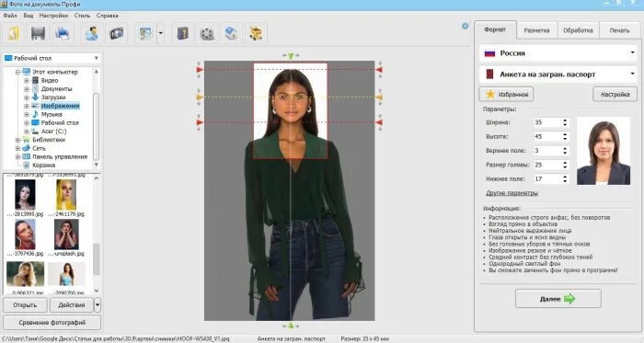644x343 pixels.
Task: Select thumbnail ...-2461179.jpg
Action: coord(66,194)
